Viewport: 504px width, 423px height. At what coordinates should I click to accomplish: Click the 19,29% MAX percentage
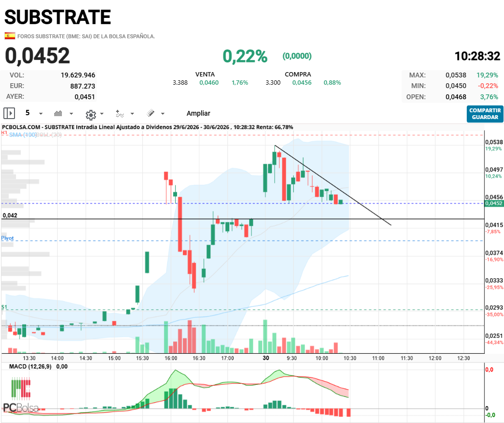(x=487, y=76)
